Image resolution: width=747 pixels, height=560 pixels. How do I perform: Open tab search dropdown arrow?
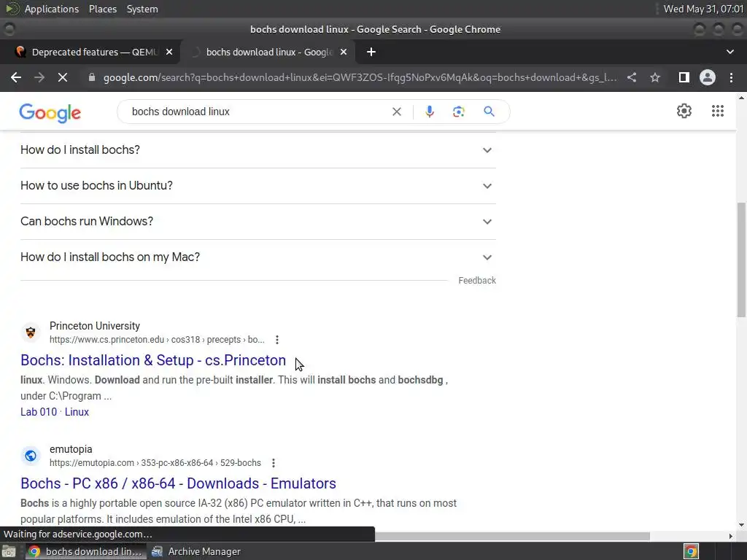click(729, 52)
